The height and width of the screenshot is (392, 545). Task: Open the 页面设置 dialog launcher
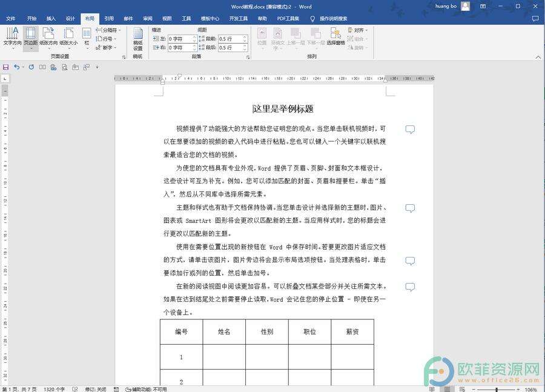124,57
